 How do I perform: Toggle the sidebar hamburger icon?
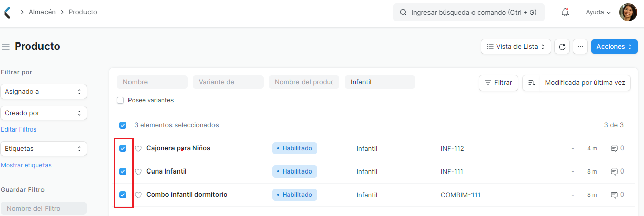point(6,47)
